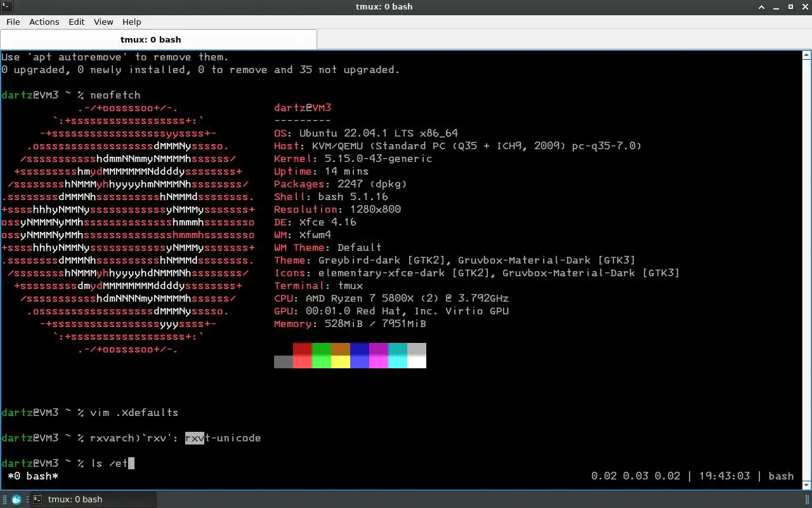Viewport: 812px width, 508px height.
Task: Click the 'Icons: elementary-xfce-dark' line
Action: tap(477, 273)
